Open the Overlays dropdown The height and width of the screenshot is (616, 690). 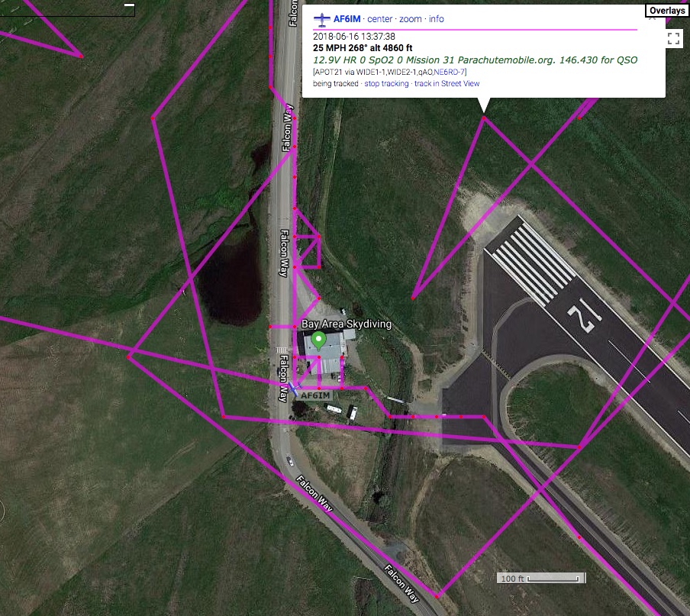(x=667, y=11)
